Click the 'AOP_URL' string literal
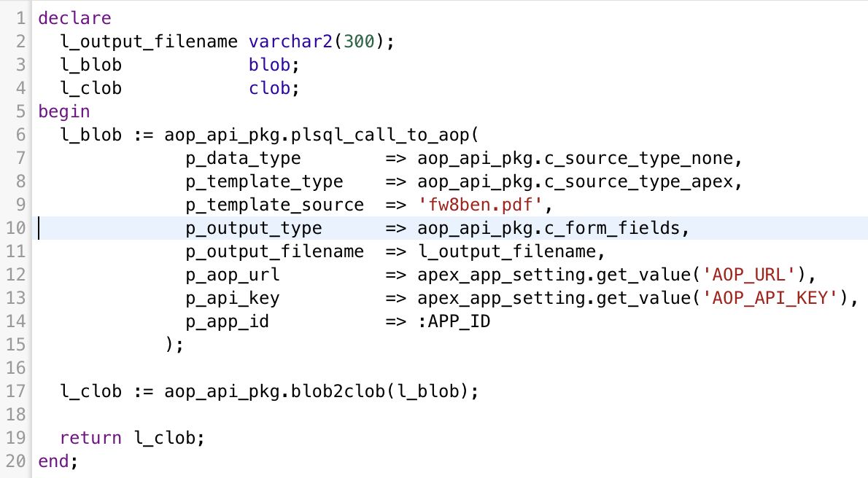Image resolution: width=868 pixels, height=478 pixels. (748, 275)
